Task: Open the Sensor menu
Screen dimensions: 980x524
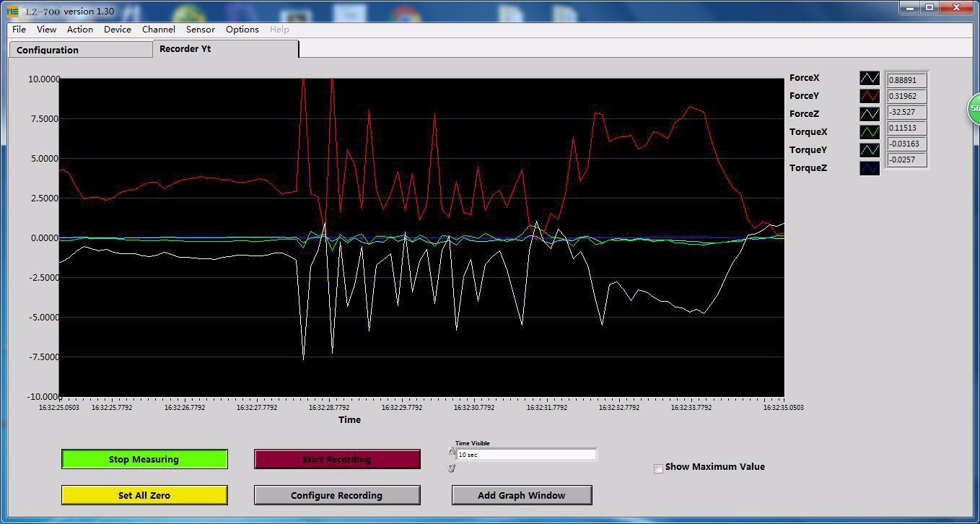Action: pyautogui.click(x=200, y=30)
